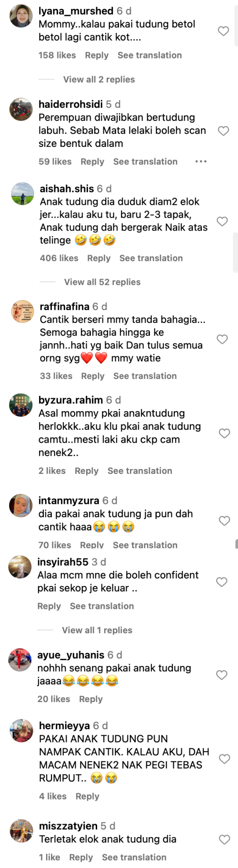Reply to hermieyya's comment
This screenshot has width=238, height=868.
coord(87,796)
